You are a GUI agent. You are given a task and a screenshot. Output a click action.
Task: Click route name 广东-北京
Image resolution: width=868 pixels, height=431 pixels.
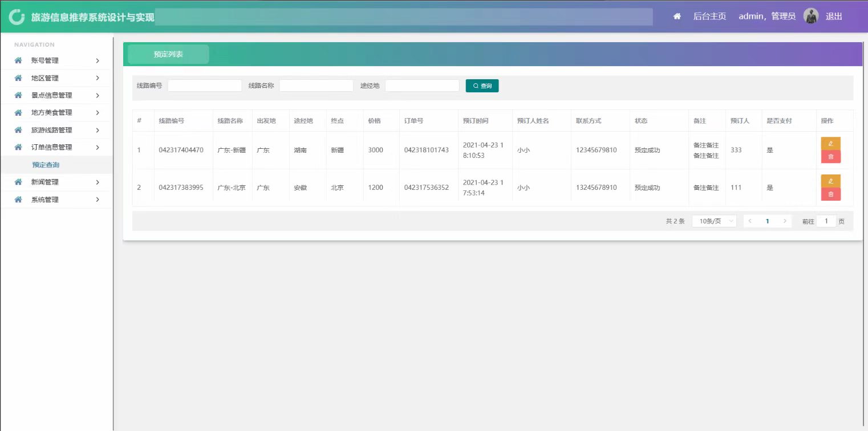point(232,188)
